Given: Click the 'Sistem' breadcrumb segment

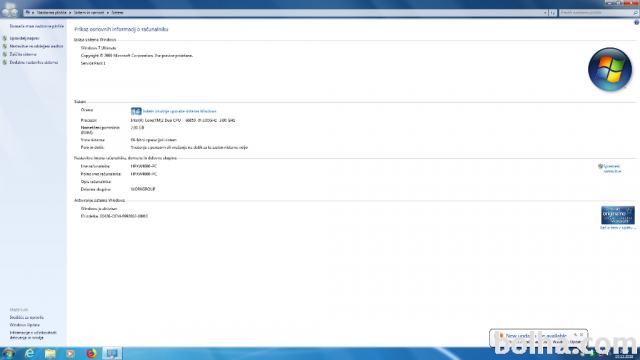Looking at the screenshot, I should click(x=118, y=13).
